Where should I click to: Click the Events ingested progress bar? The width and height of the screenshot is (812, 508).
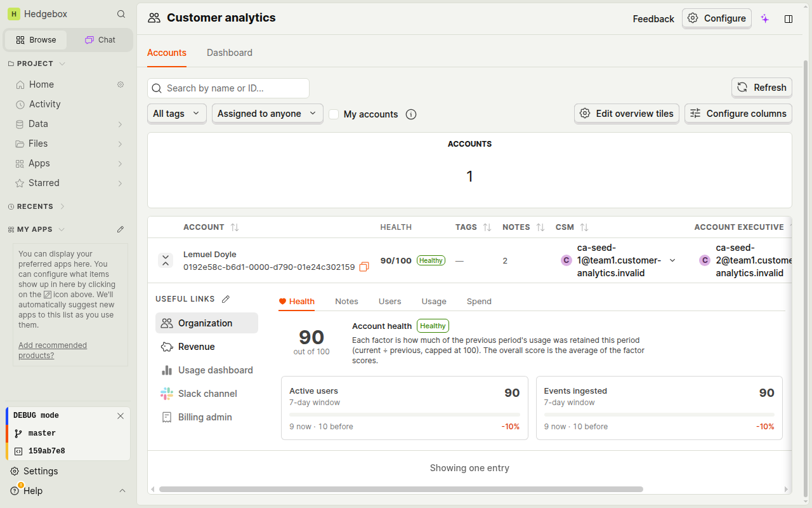[x=659, y=415]
